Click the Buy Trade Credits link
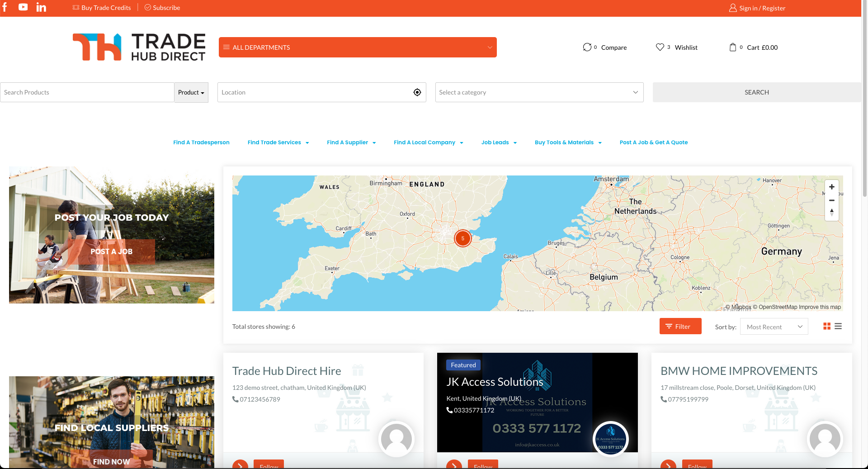This screenshot has height=469, width=868. click(x=102, y=8)
